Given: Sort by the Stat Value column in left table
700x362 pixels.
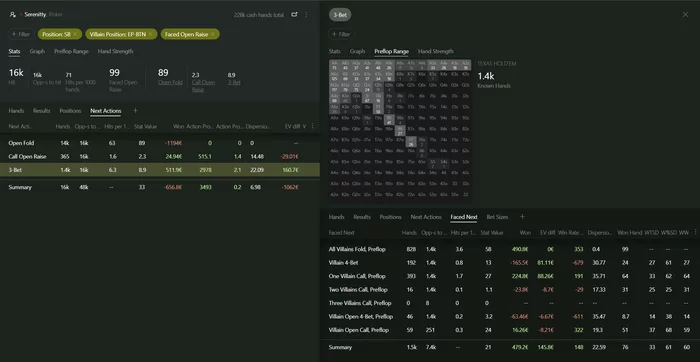Looking at the screenshot, I should (145, 126).
